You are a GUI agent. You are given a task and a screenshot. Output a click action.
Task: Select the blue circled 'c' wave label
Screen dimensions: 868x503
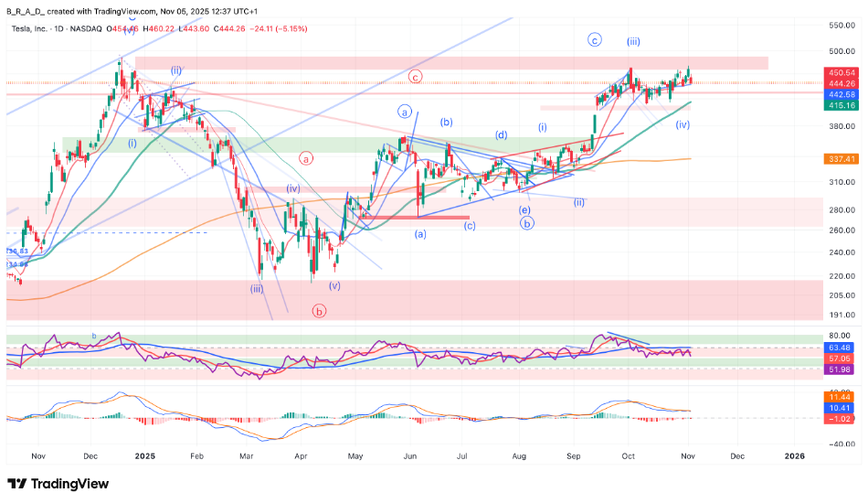tap(595, 40)
